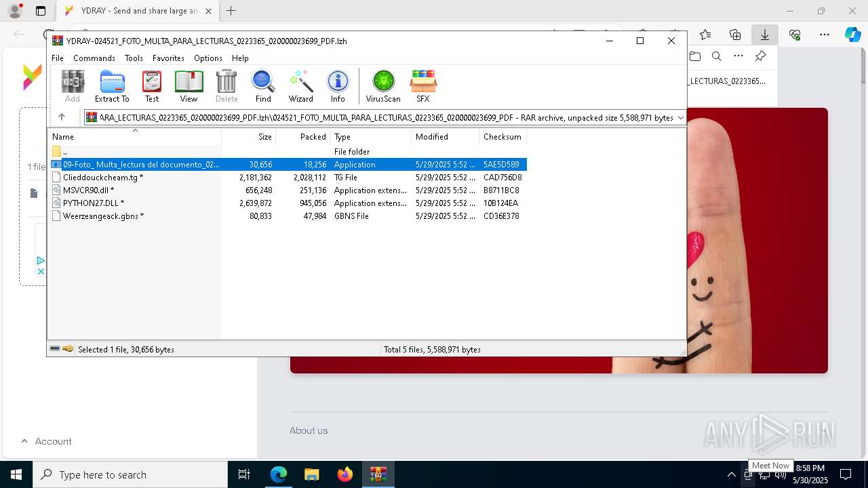Show hidden system tray icons

[x=731, y=474]
